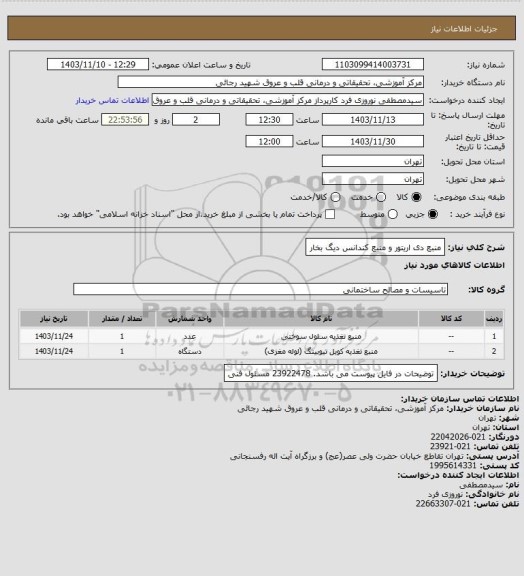
Task: Click the تعداد / مقدار column header
Action: click(x=122, y=319)
